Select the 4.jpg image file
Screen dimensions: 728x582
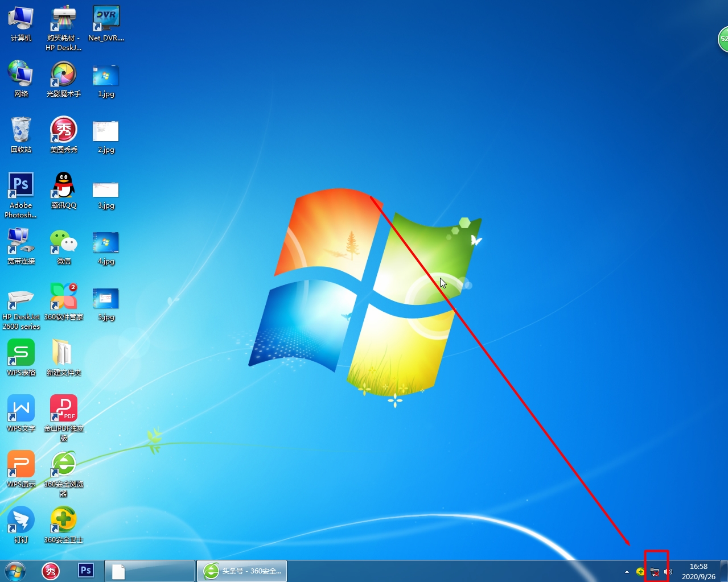point(106,249)
